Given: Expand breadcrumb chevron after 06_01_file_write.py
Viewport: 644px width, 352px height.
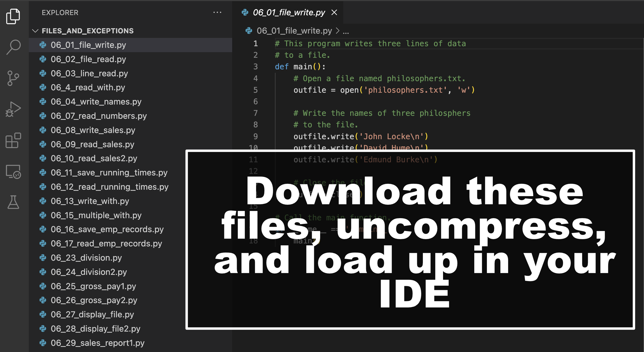Looking at the screenshot, I should 338,31.
